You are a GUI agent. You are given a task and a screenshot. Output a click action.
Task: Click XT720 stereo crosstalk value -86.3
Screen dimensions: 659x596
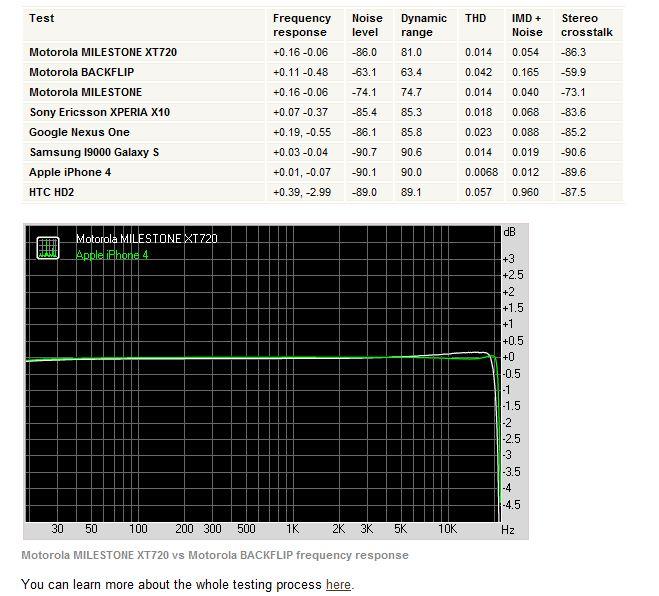pyautogui.click(x=573, y=52)
